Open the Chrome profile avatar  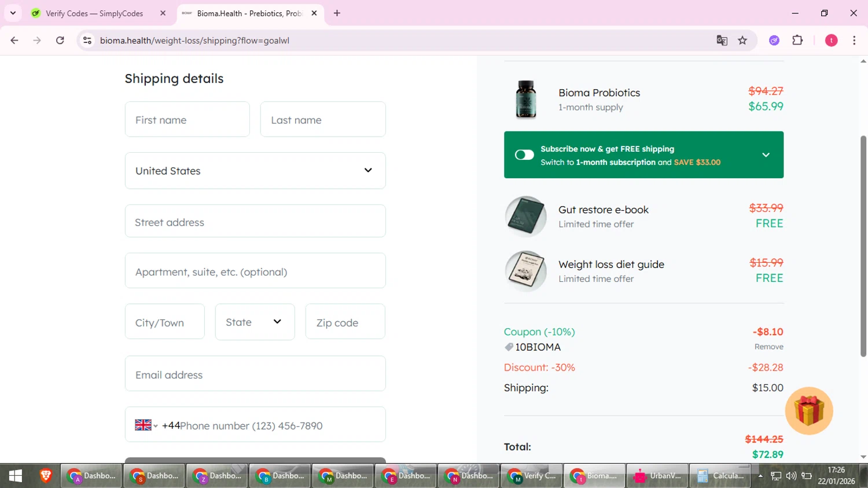832,41
